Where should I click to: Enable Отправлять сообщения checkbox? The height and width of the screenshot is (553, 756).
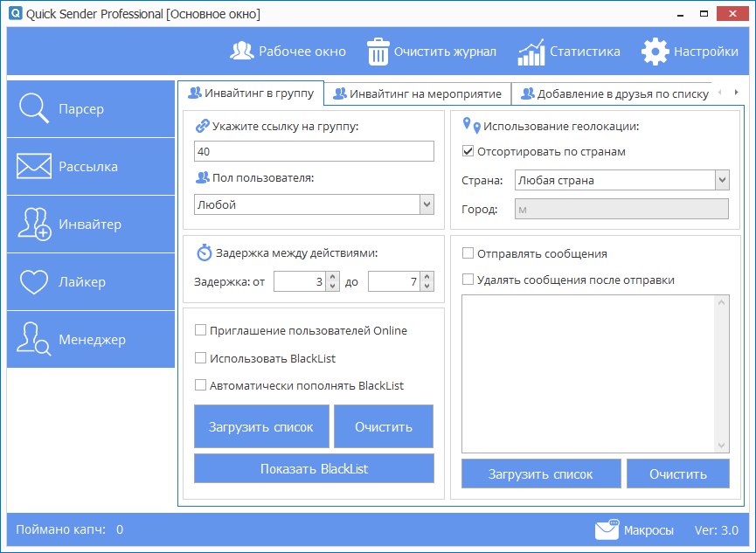tap(468, 253)
